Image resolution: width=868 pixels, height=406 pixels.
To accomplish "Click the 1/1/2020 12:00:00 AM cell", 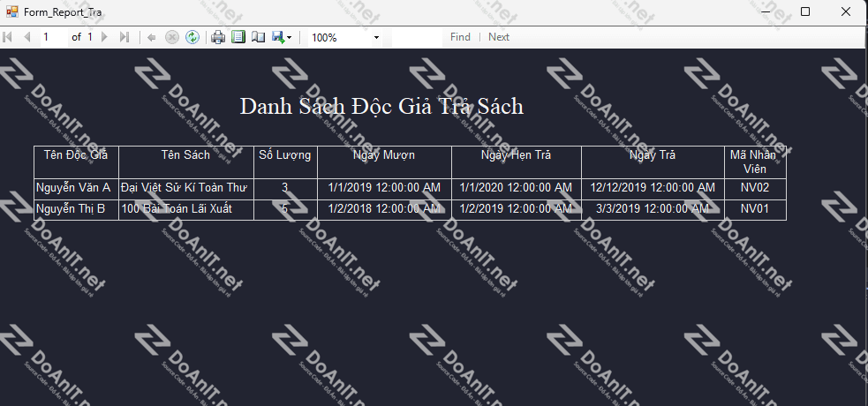I will 517,189.
